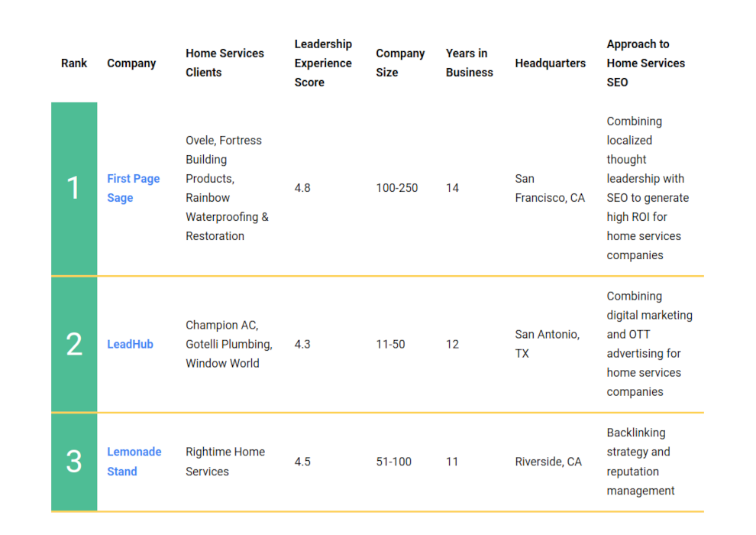The height and width of the screenshot is (535, 756).
Task: Click the Riverside, CA headquarters cell
Action: click(x=548, y=462)
